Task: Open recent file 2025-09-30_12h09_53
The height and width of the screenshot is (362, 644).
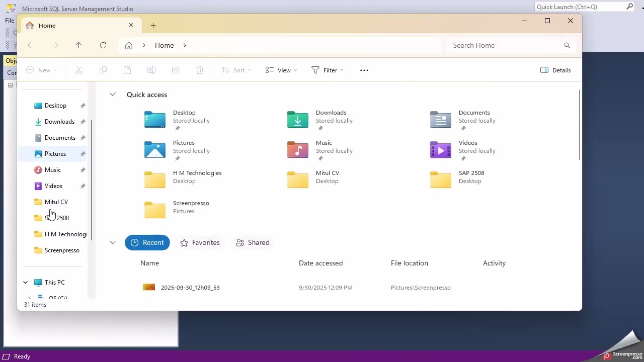Action: [x=190, y=288]
